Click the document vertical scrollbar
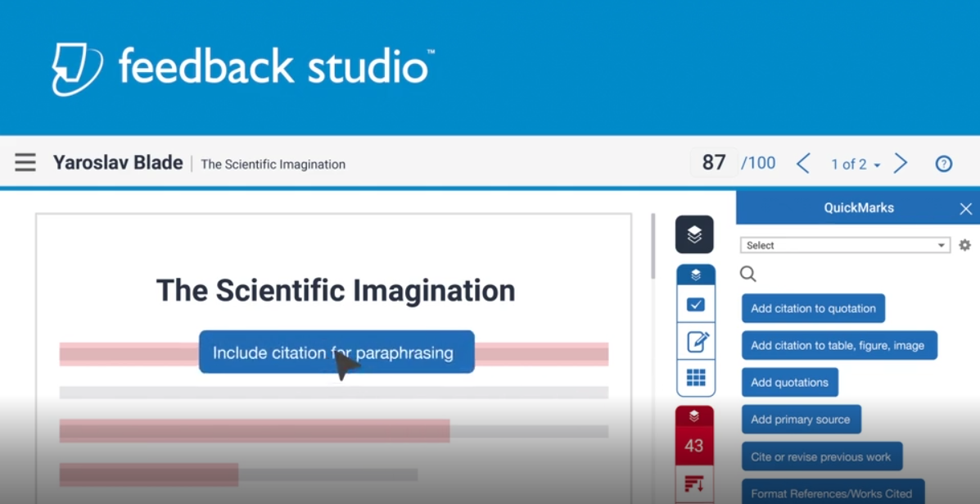 (x=653, y=247)
